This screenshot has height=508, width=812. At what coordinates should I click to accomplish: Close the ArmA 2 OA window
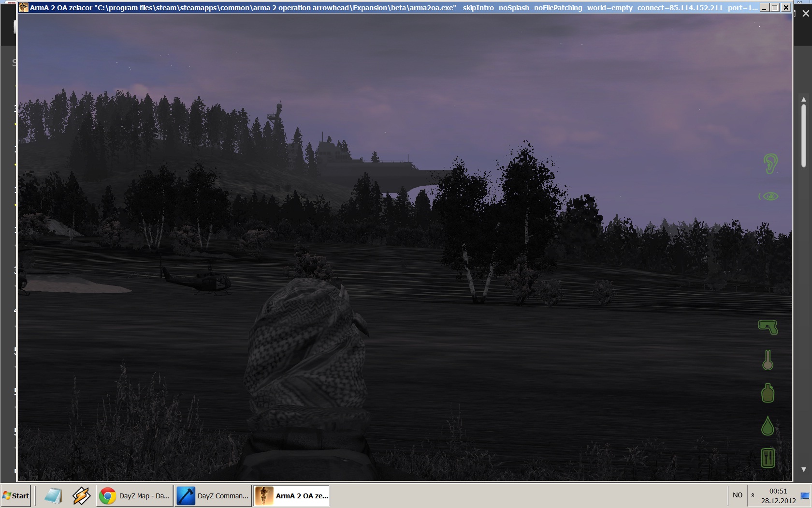point(786,7)
